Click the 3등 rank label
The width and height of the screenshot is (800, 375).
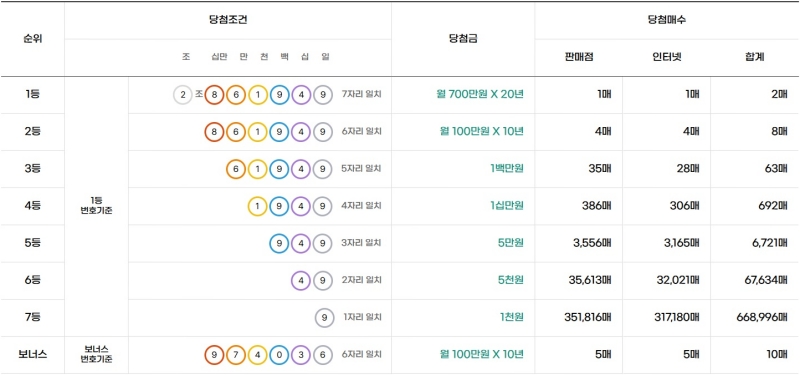point(32,169)
